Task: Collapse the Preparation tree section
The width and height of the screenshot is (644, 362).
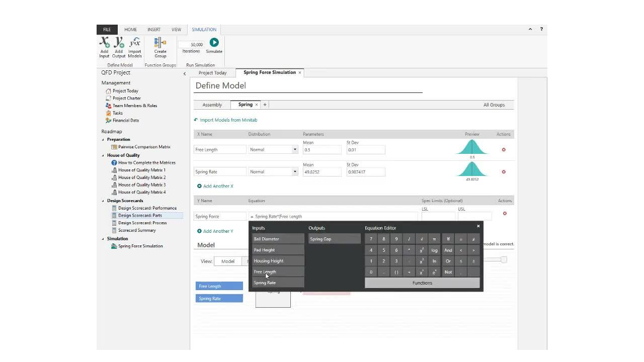Action: click(103, 139)
